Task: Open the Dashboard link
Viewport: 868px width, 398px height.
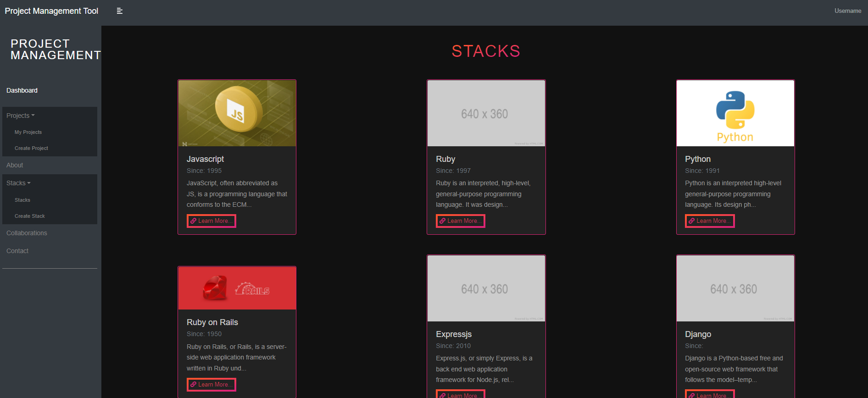Action: coord(22,90)
